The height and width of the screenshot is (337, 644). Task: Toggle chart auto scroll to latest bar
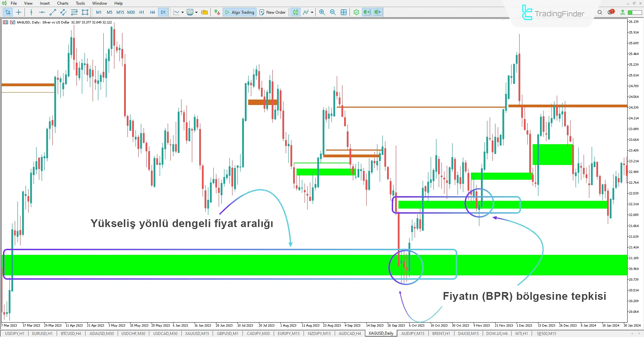pyautogui.click(x=367, y=12)
